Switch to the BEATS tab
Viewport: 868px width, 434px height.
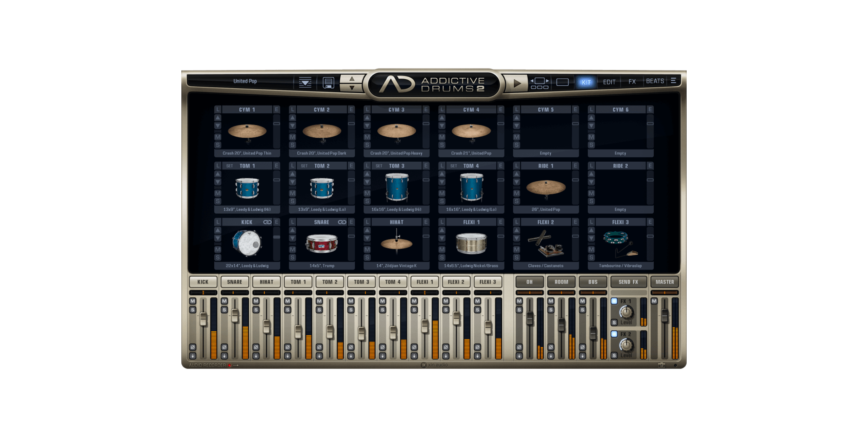[655, 81]
